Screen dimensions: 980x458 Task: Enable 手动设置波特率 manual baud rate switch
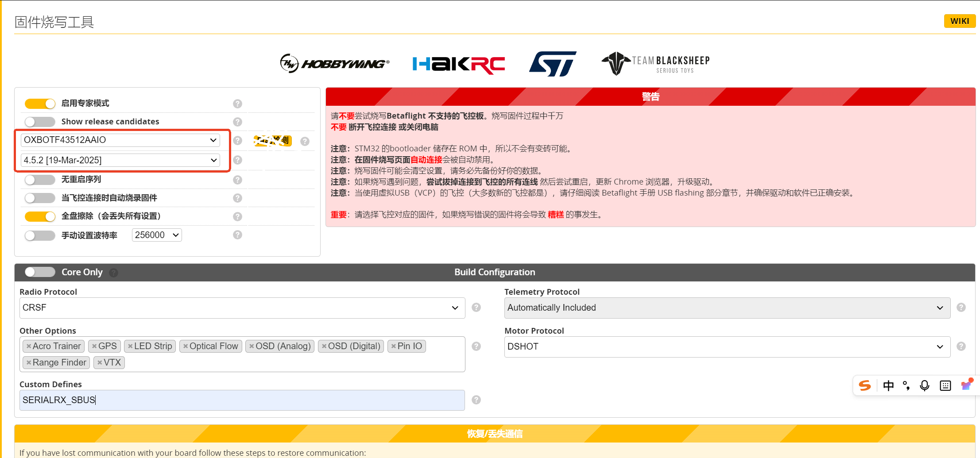pos(40,235)
